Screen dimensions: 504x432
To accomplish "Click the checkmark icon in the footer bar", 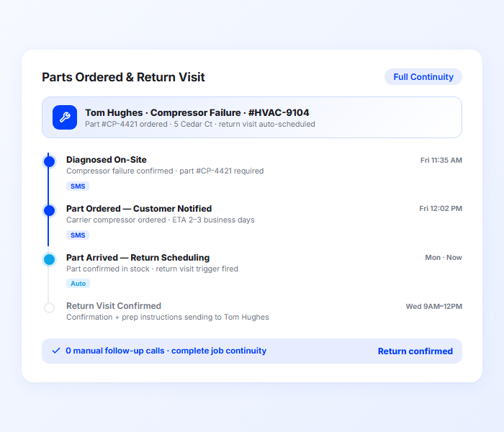I will pos(56,351).
